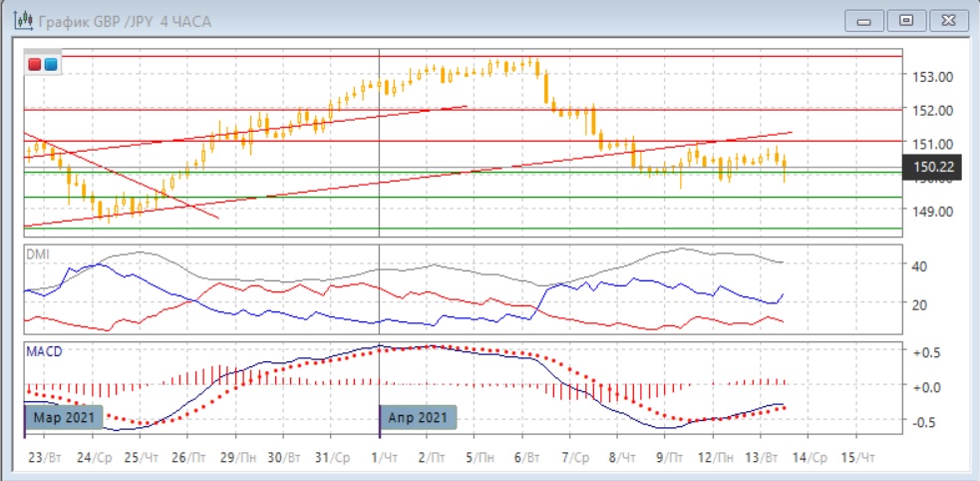The height and width of the screenshot is (481, 980).
Task: Click the Мар 2021 month marker
Action: click(x=62, y=417)
